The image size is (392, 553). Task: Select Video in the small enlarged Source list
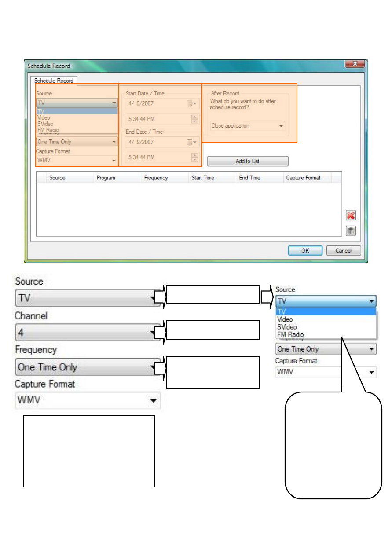[326, 319]
